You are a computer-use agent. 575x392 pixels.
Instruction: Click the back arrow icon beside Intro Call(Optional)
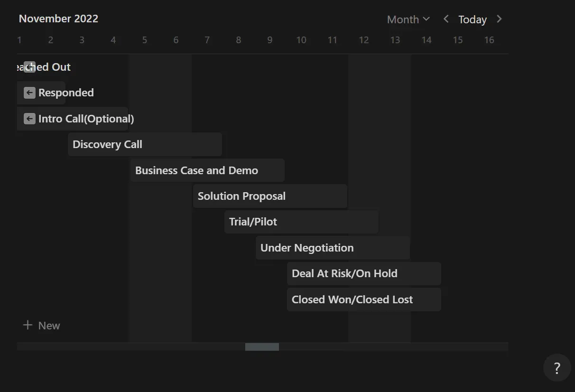tap(29, 119)
